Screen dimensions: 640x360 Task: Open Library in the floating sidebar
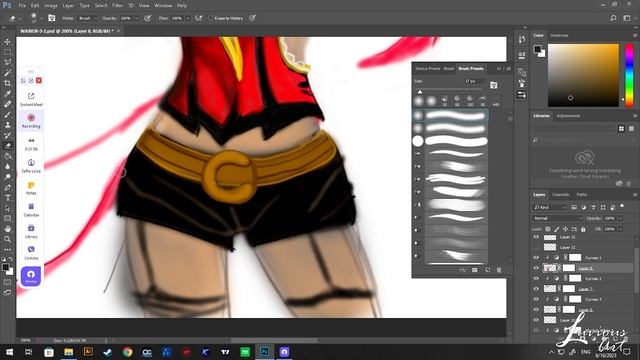31,231
